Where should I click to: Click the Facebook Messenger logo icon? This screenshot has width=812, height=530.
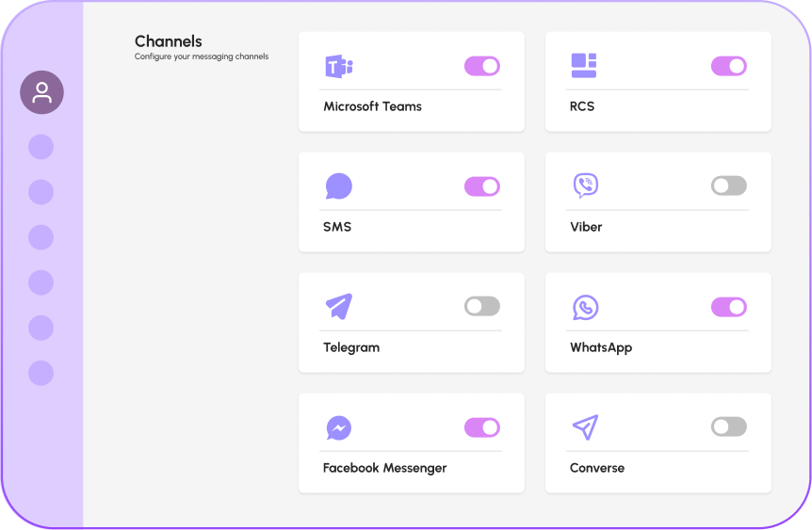[339, 428]
